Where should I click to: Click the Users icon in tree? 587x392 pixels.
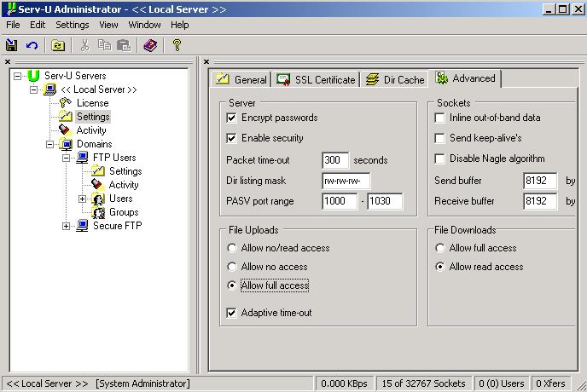point(98,199)
